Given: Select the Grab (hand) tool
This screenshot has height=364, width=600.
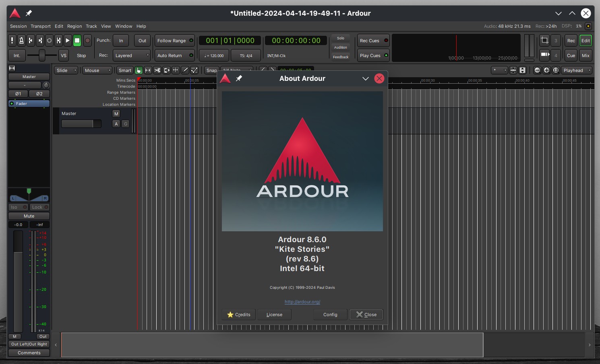Looking at the screenshot, I should (139, 70).
